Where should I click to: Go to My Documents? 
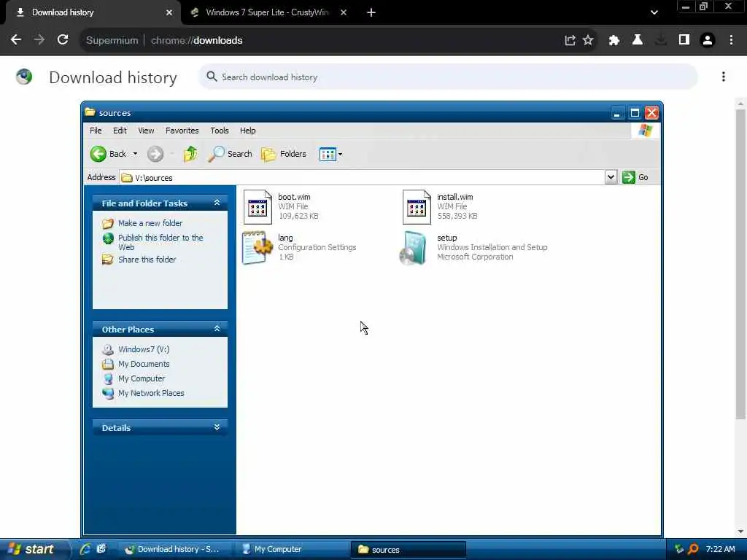144,364
